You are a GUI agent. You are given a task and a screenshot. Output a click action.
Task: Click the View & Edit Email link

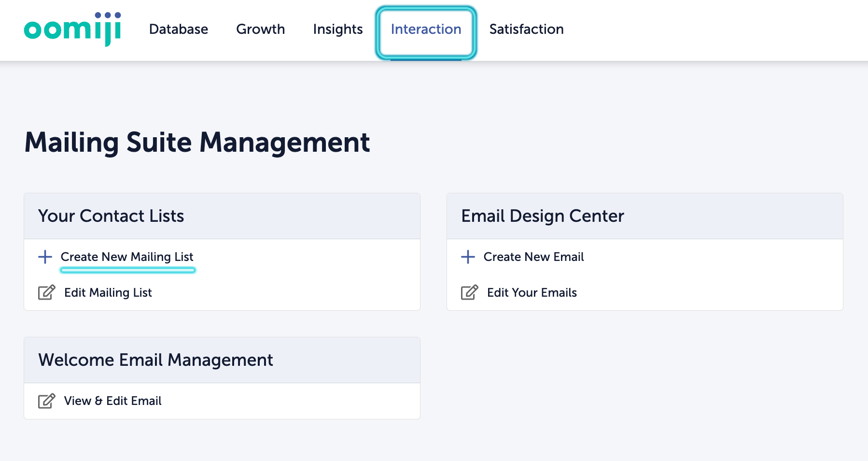[113, 401]
